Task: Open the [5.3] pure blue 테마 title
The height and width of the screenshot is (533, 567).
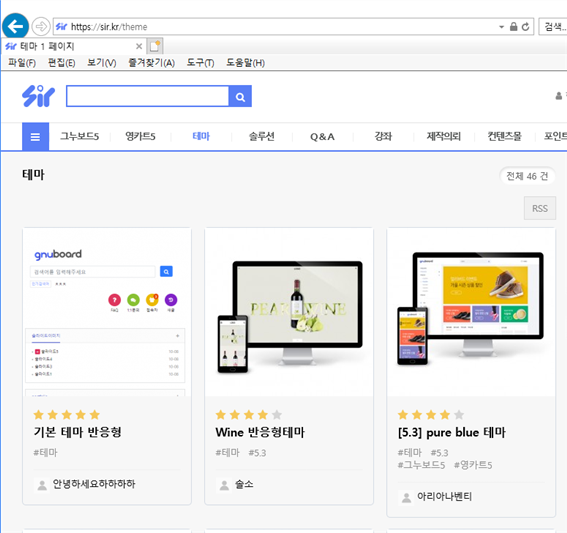Action: click(x=452, y=432)
